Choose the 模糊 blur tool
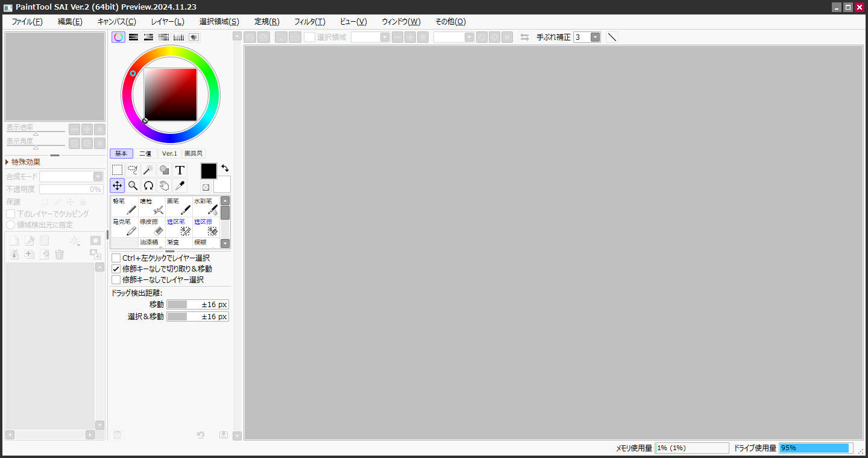The width and height of the screenshot is (868, 458). click(x=206, y=243)
